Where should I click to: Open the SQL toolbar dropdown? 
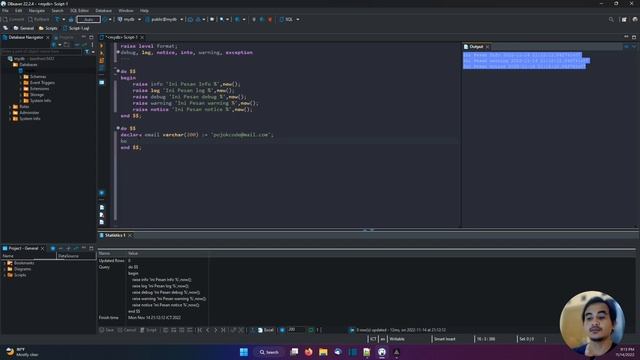point(290,19)
